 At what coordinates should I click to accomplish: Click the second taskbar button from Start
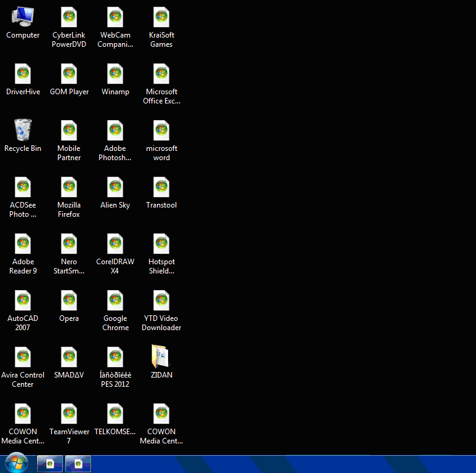point(78,464)
